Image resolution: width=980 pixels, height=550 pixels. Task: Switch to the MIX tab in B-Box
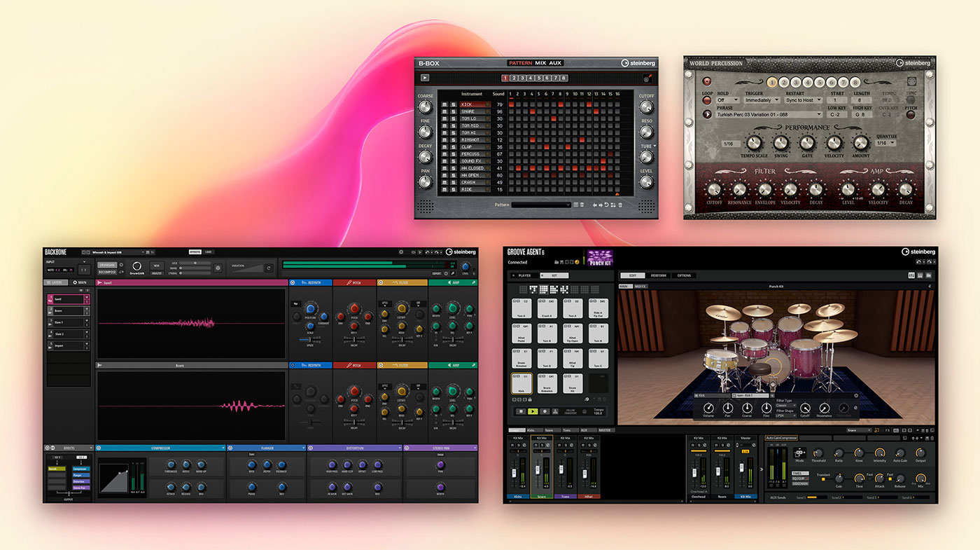(540, 63)
